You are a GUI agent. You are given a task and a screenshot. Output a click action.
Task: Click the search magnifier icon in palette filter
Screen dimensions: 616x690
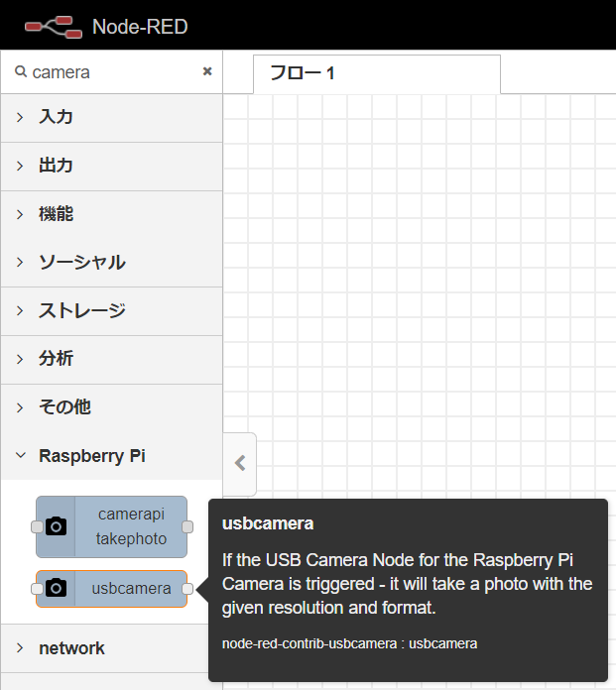21,70
